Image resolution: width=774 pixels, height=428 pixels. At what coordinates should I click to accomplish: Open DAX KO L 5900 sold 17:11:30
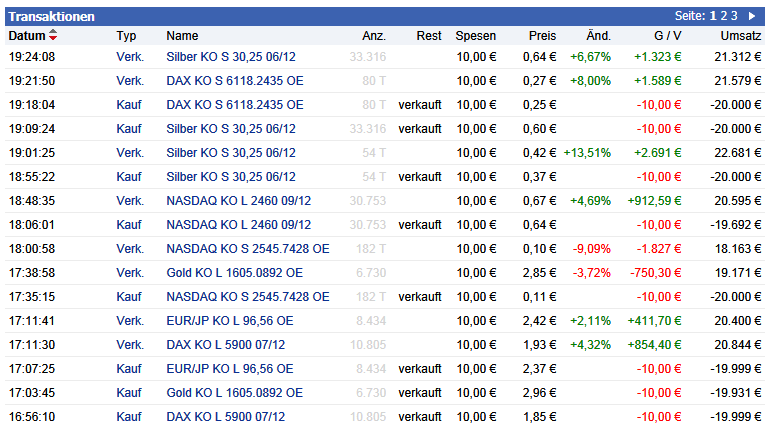226,345
